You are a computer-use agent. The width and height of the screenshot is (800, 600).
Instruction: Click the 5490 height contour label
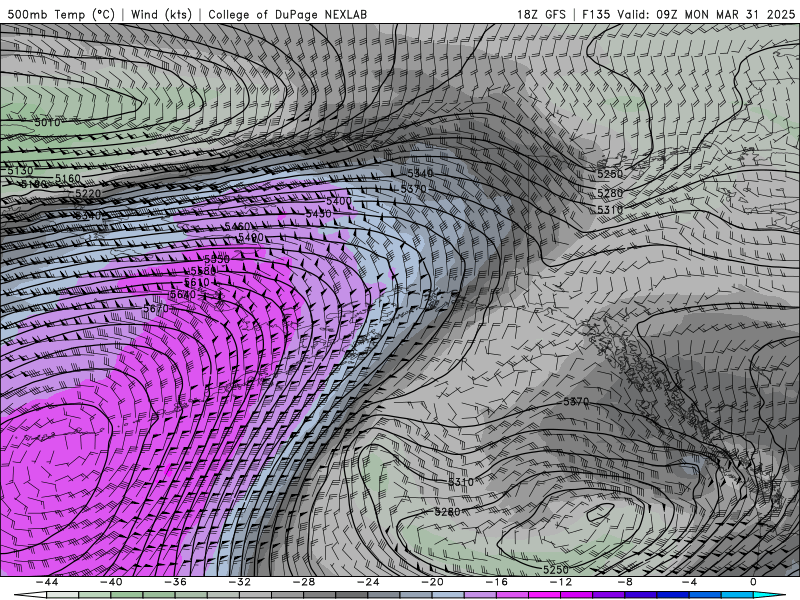coord(251,237)
